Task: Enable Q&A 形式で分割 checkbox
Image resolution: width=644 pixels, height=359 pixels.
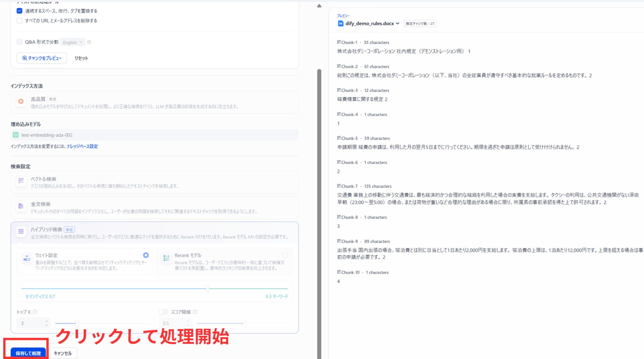Action: [19, 42]
